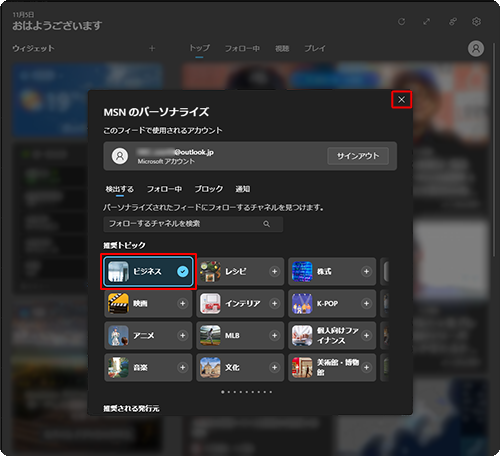Image resolution: width=500 pixels, height=456 pixels.
Task: Click the 文化 topic thumbnail
Action: pyautogui.click(x=210, y=368)
